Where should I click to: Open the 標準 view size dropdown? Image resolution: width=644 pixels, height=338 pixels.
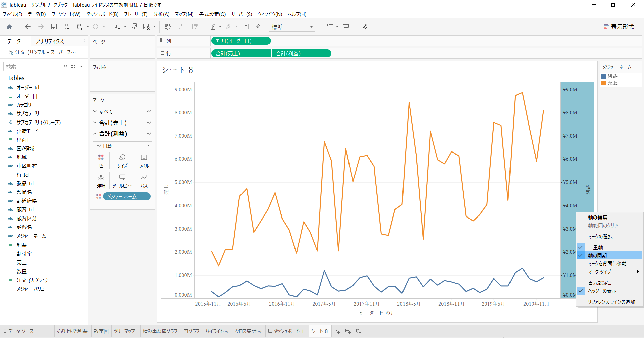(x=292, y=27)
